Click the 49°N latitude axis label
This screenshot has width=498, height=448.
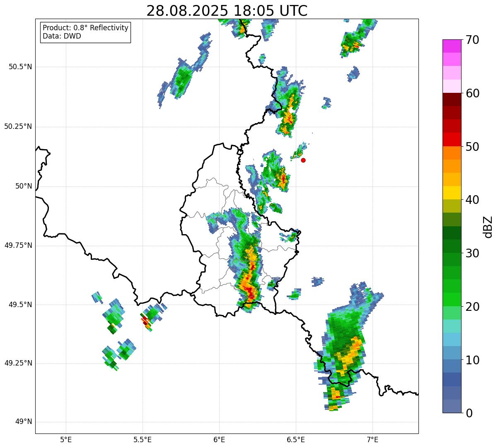[23, 422]
